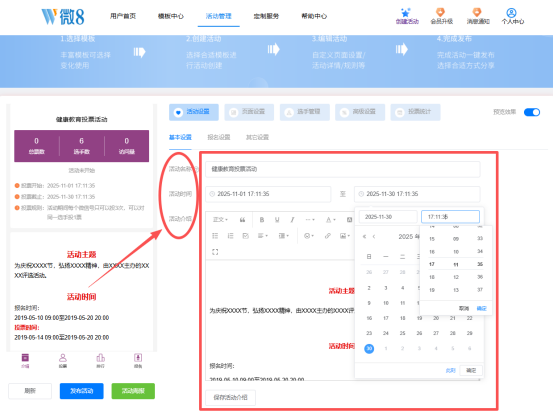Open the 正文 heading style dropdown

[220, 220]
